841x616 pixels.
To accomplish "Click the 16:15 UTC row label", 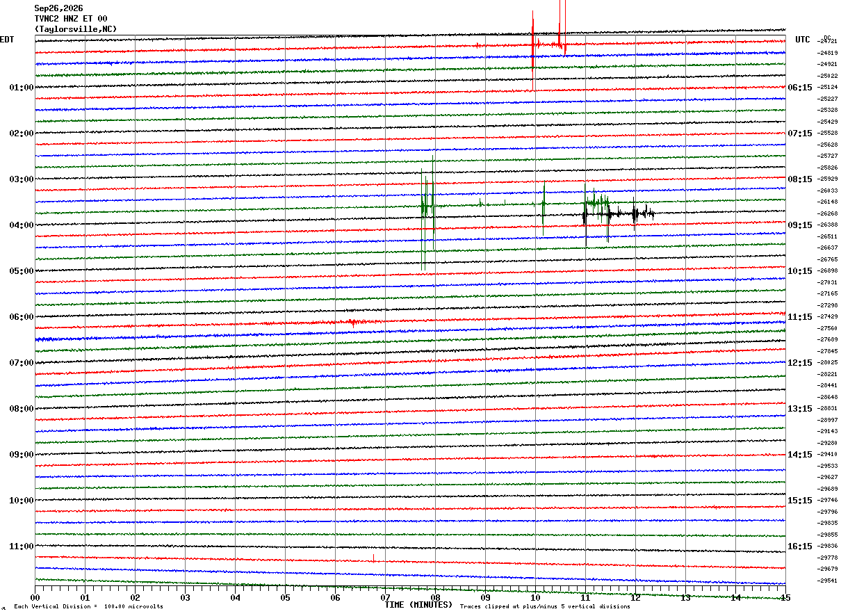I will (800, 546).
